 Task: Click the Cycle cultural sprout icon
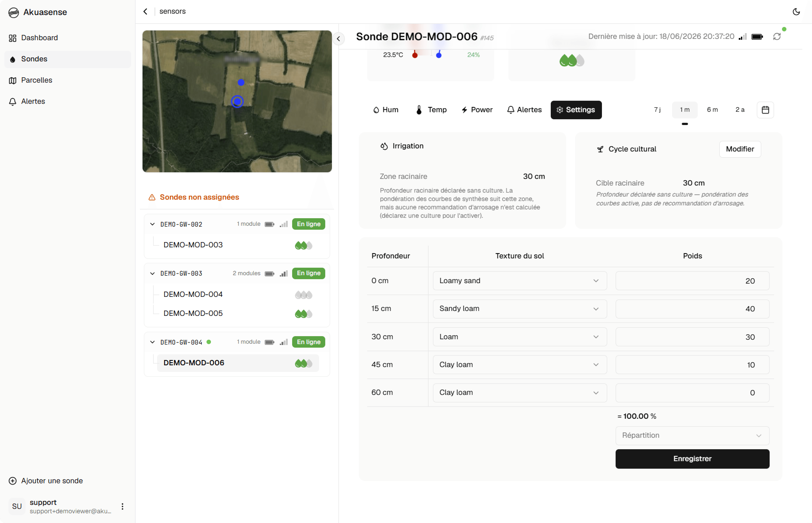600,149
